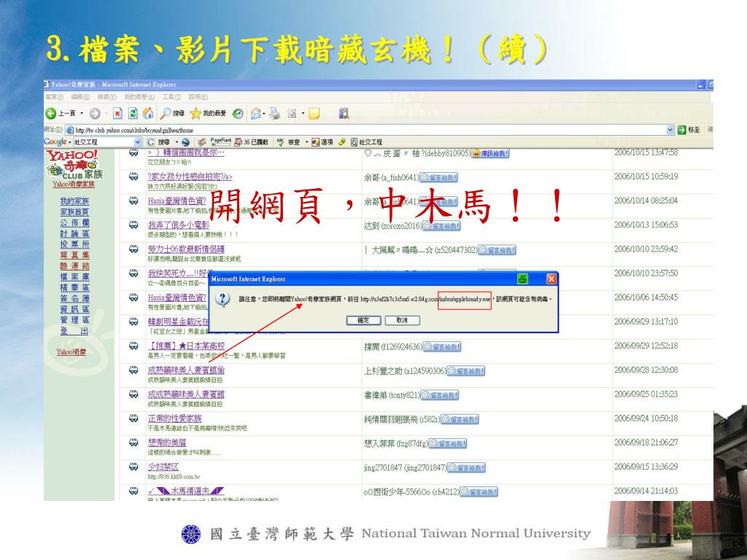This screenshot has height=560, width=747.
Task: Close the Microsoft Internet Explorer dialog
Action: pyautogui.click(x=551, y=279)
